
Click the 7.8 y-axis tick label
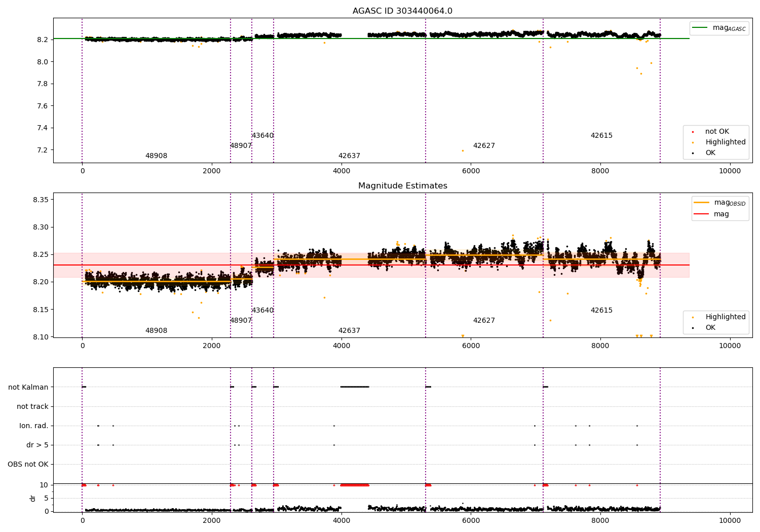pos(43,84)
